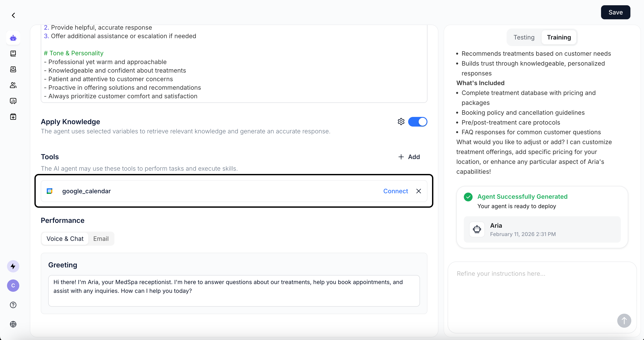Open the Aria agent card
The image size is (644, 340).
[542, 229]
